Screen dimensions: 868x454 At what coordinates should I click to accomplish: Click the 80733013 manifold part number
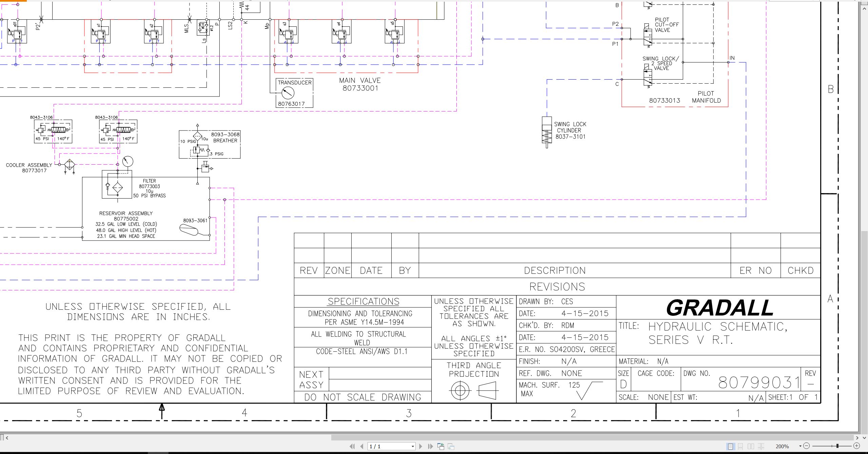coord(665,100)
